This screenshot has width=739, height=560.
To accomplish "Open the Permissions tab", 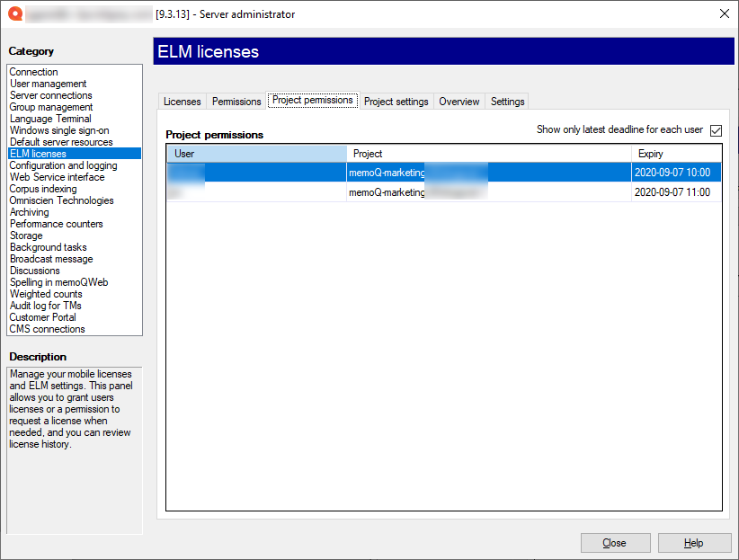I will pyautogui.click(x=236, y=102).
